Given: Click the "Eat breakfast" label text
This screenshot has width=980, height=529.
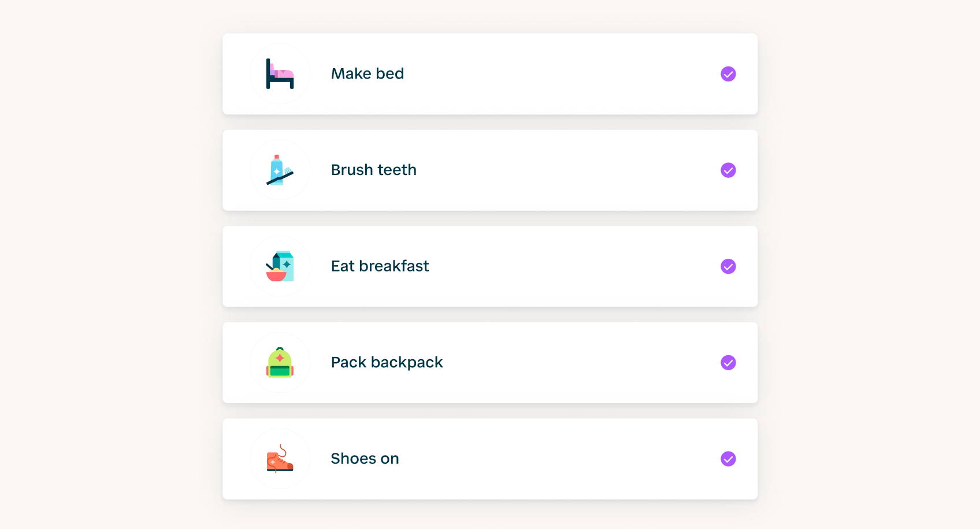Looking at the screenshot, I should [380, 266].
